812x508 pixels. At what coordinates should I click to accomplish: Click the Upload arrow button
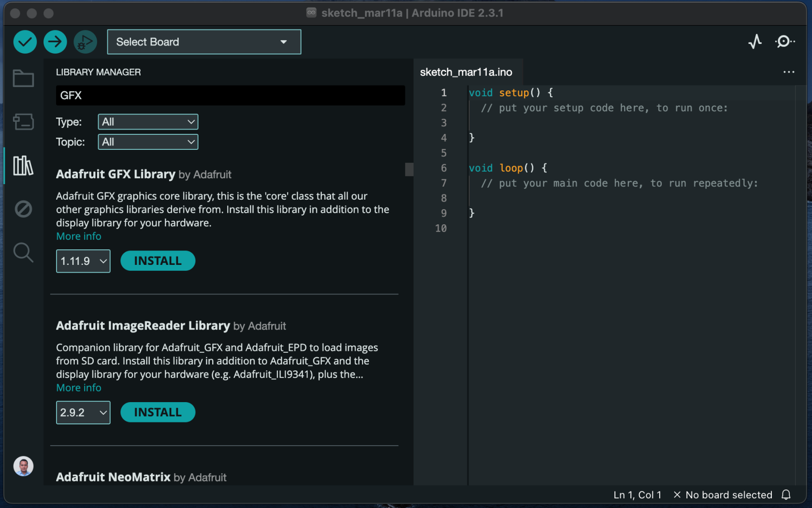pos(55,42)
